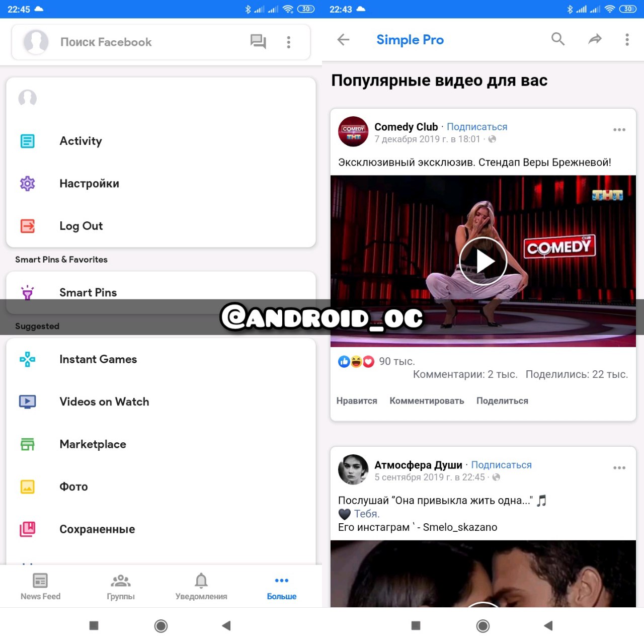Click 7 декабря 2019 post timestamp
644x644 pixels.
427,139
